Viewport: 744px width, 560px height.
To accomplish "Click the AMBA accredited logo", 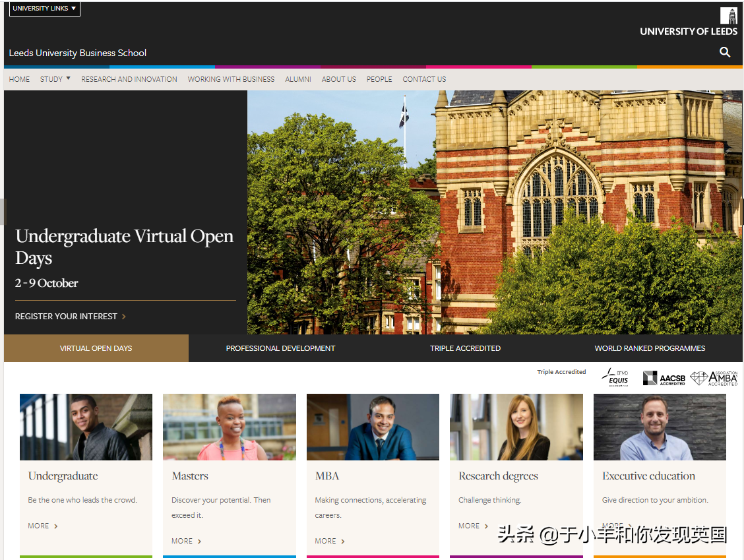I will point(714,378).
